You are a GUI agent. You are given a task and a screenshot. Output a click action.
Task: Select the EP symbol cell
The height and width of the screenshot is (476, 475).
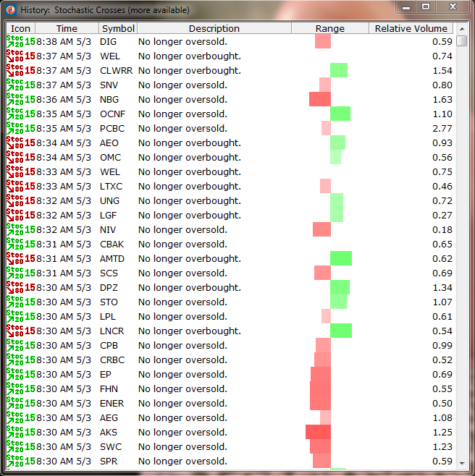point(106,374)
